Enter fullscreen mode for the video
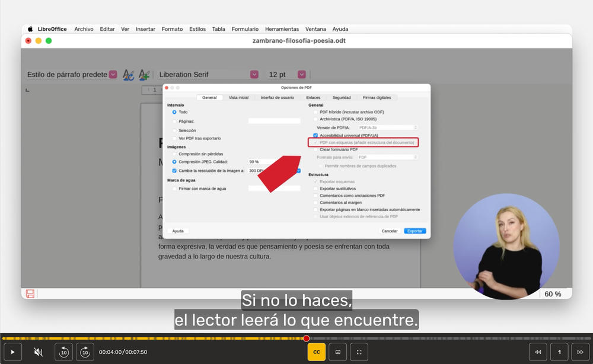Viewport: 593px width, 364px height. tap(359, 352)
